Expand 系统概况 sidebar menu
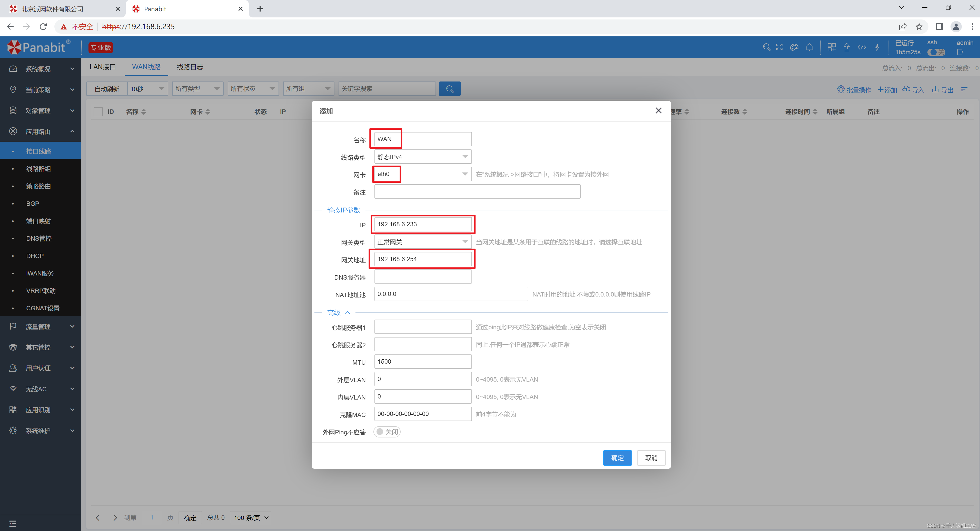Viewport: 980px width, 531px height. click(40, 69)
